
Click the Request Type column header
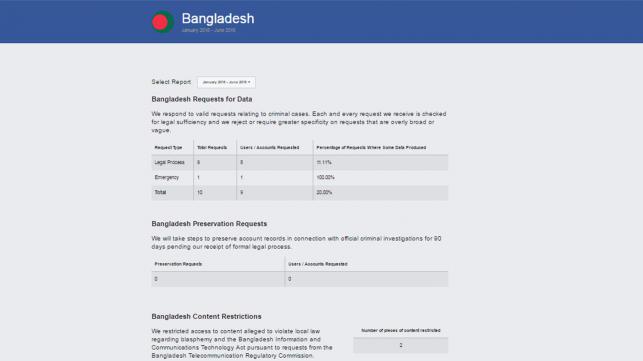[168, 147]
